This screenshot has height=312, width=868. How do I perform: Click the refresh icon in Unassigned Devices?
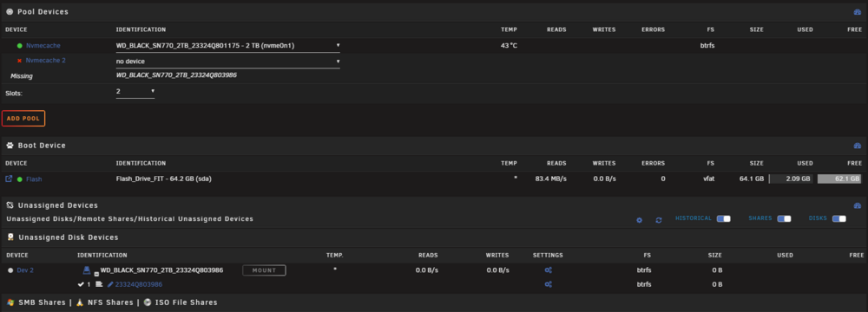click(659, 219)
